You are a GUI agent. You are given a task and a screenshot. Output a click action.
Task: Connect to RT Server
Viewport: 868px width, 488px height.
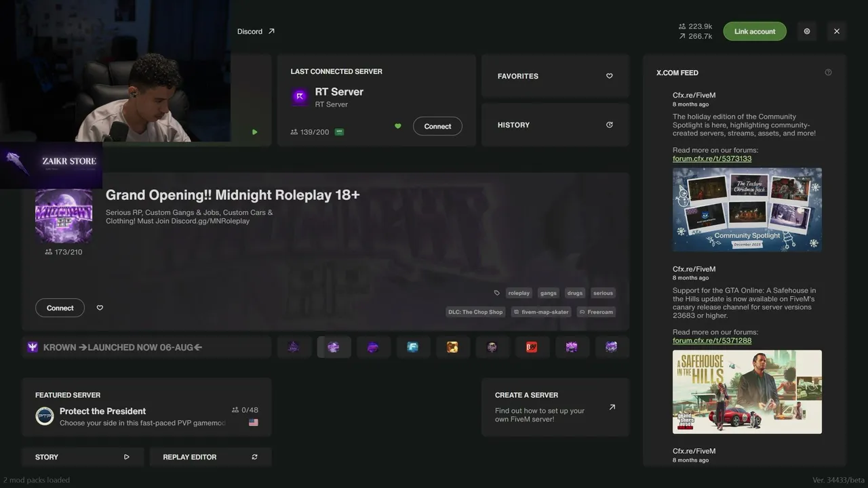pyautogui.click(x=437, y=126)
